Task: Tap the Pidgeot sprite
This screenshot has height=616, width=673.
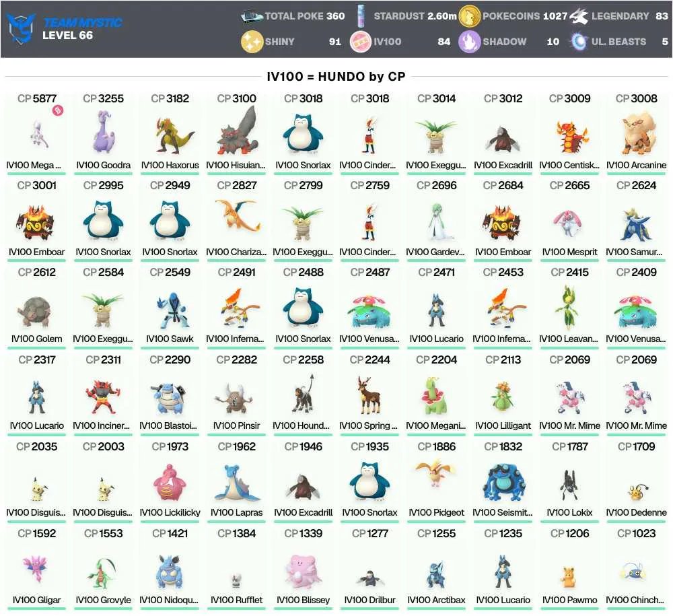Action: coord(436,473)
